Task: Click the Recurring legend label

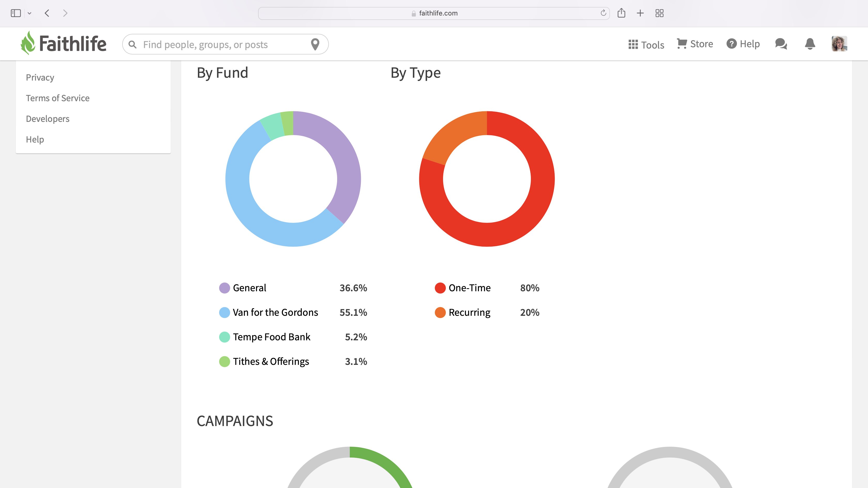Action: 469,313
